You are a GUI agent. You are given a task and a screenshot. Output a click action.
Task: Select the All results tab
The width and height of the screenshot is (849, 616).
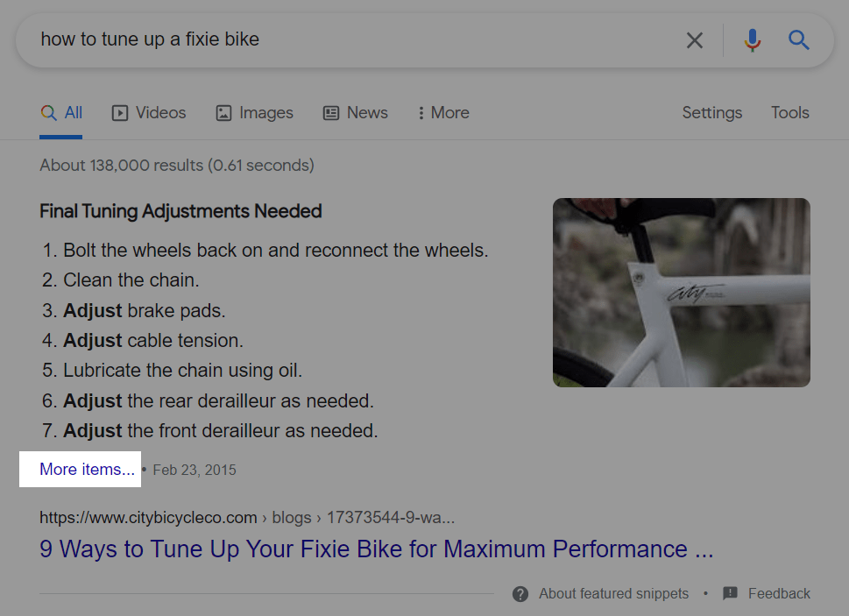[61, 113]
